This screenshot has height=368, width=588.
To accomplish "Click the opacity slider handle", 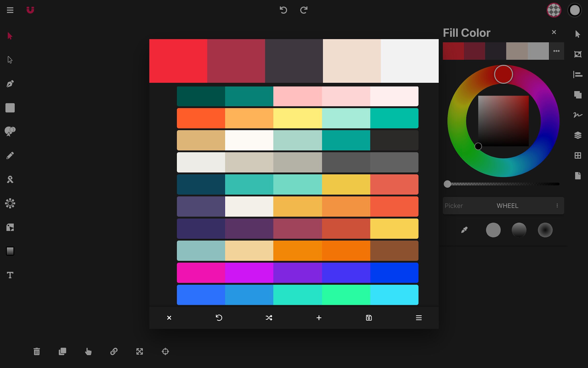I will (447, 184).
